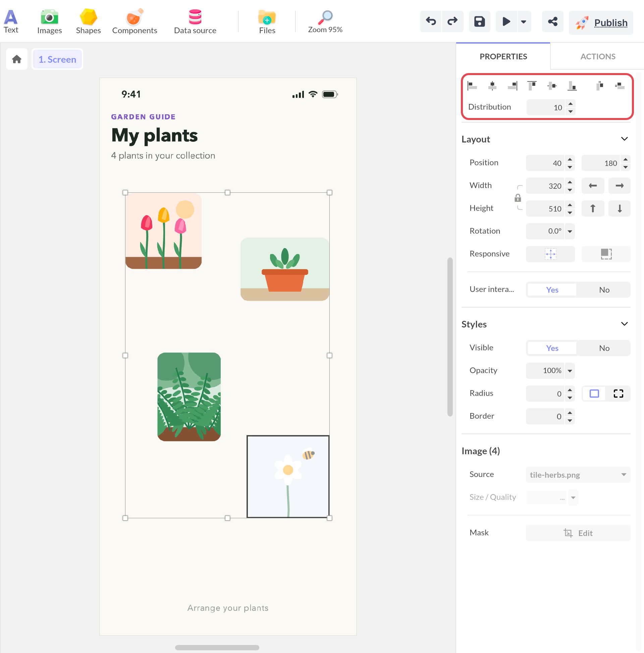This screenshot has width=644, height=653.
Task: Switch to the PROPERTIES tab
Action: click(x=503, y=56)
